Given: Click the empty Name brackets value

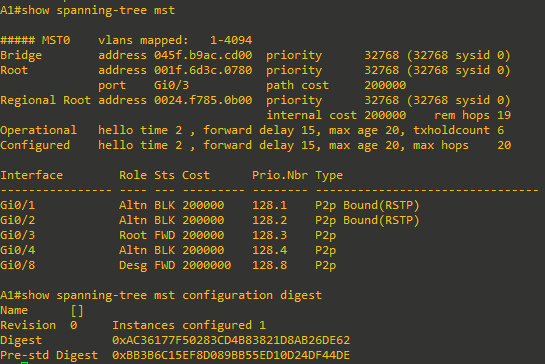Looking at the screenshot, I should 77,310.
